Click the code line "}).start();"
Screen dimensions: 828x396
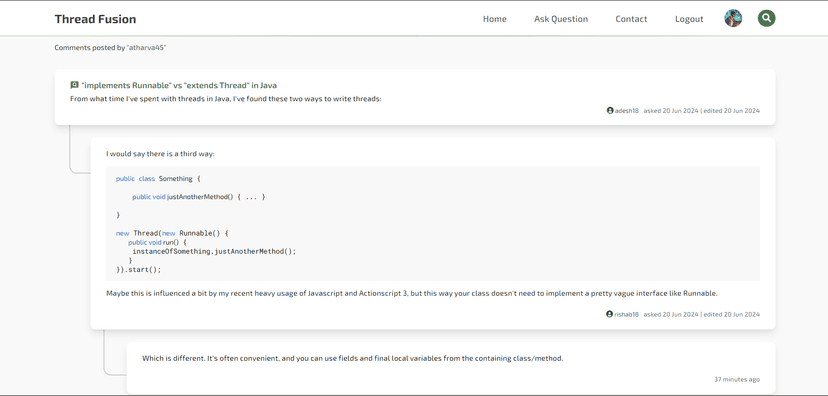pyautogui.click(x=138, y=269)
